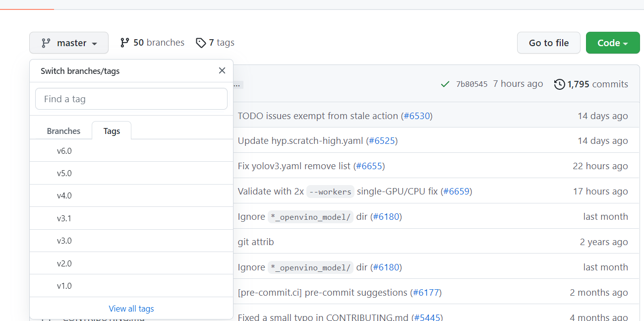Choose tag v1.0
This screenshot has height=321, width=644.
131,286
